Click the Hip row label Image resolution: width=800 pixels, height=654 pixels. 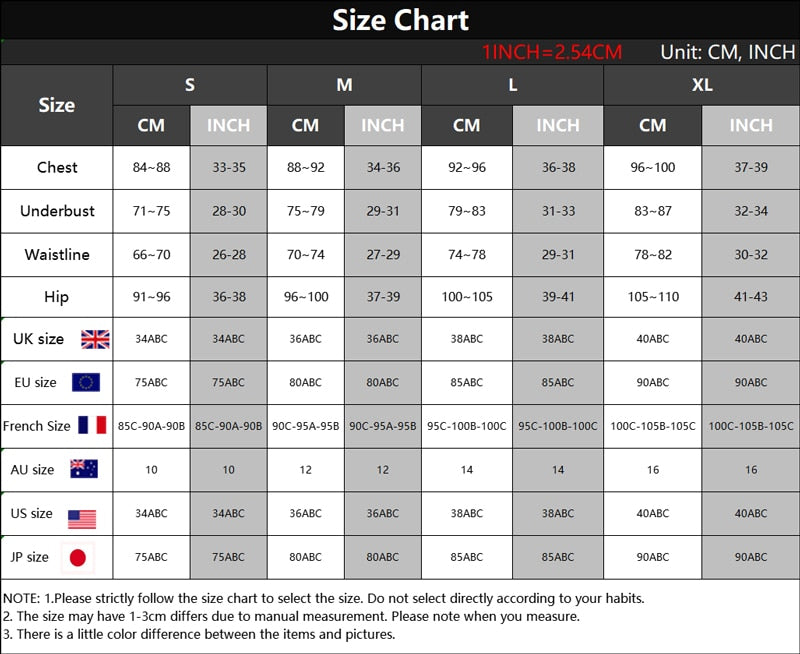tap(57, 297)
